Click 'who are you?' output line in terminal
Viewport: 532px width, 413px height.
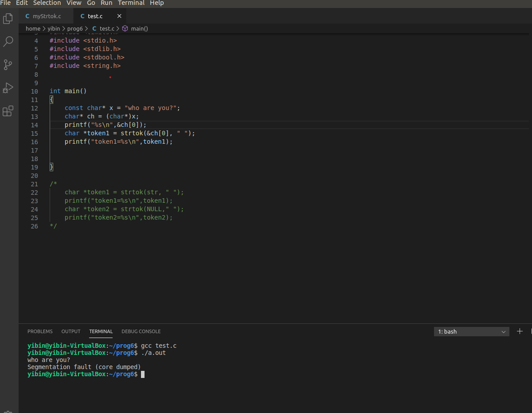(49, 360)
